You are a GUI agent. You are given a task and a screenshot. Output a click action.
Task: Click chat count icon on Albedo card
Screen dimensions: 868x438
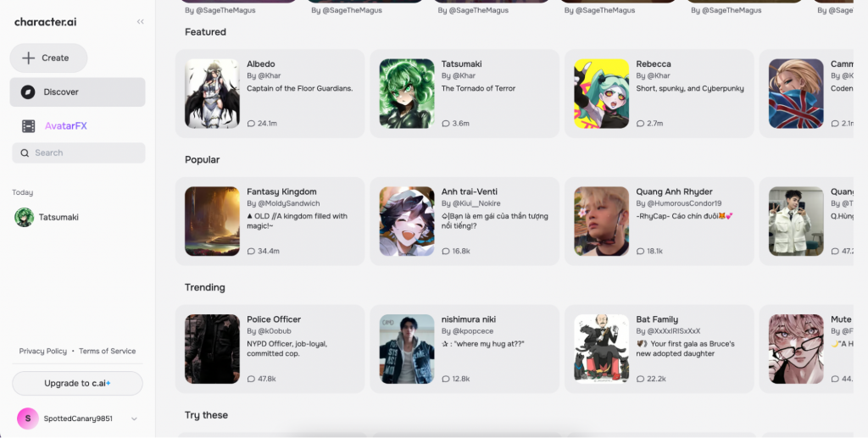[251, 124]
